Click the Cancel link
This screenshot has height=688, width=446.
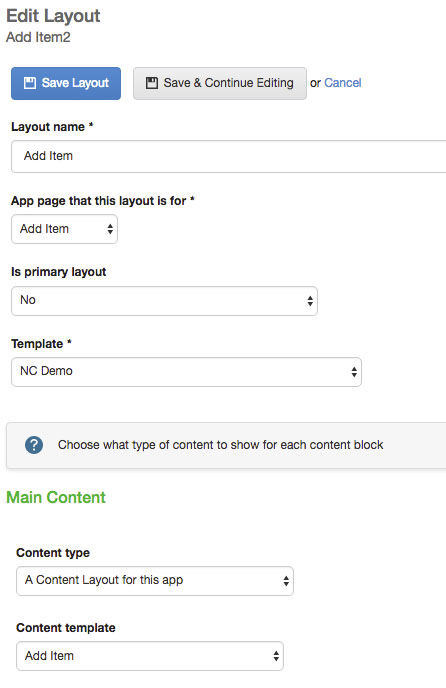(x=342, y=83)
